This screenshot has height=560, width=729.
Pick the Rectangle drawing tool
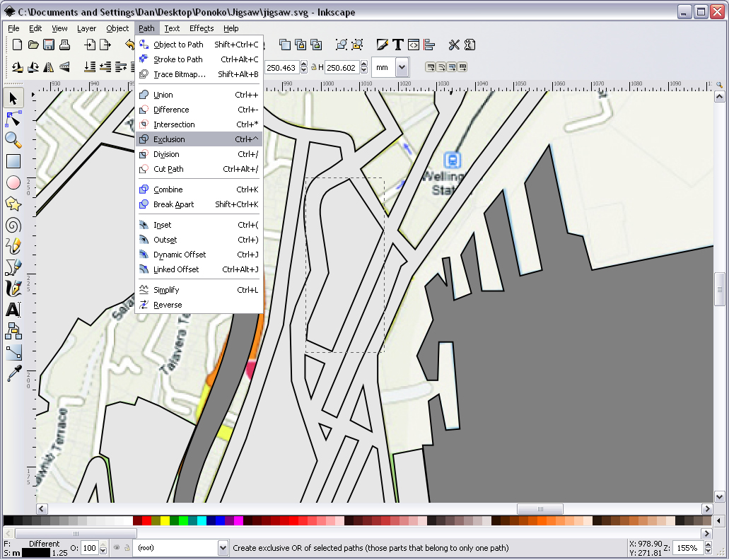(x=13, y=161)
